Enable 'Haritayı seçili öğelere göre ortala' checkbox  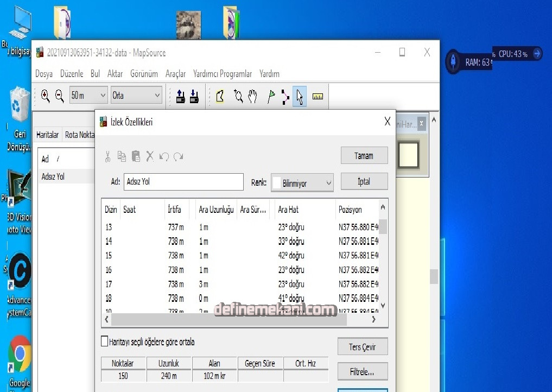(105, 342)
